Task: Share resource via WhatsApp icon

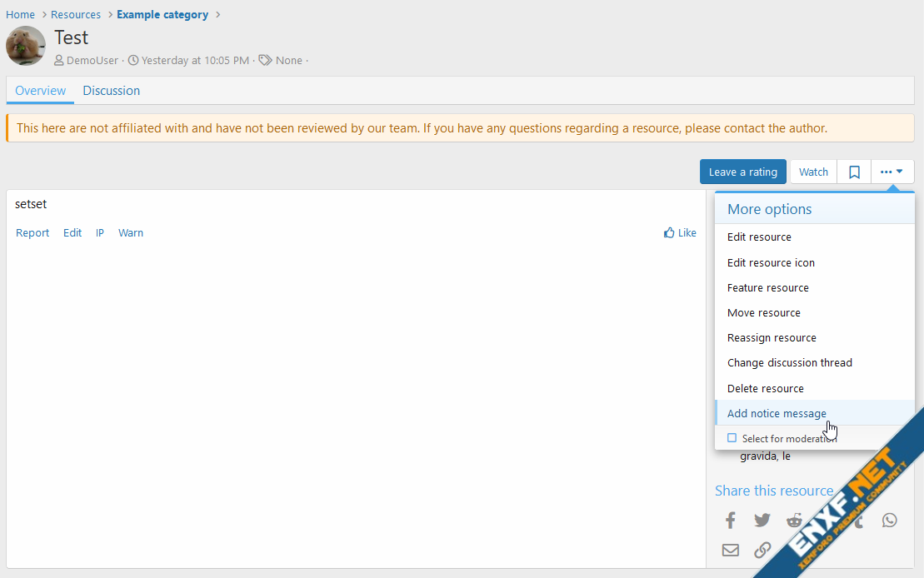Action: tap(890, 521)
